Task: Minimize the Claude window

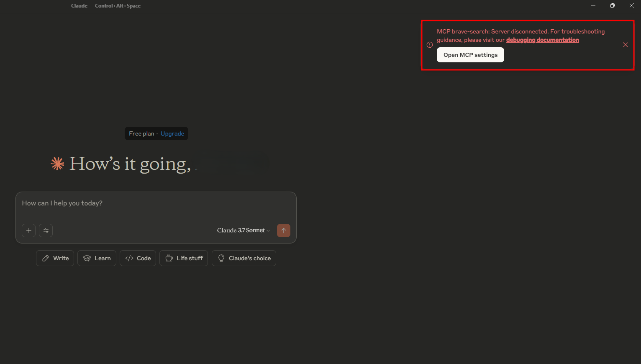Action: 593,5
